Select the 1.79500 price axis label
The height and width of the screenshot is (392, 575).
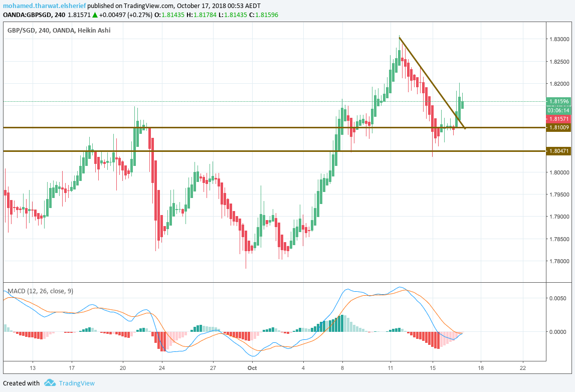pyautogui.click(x=559, y=194)
